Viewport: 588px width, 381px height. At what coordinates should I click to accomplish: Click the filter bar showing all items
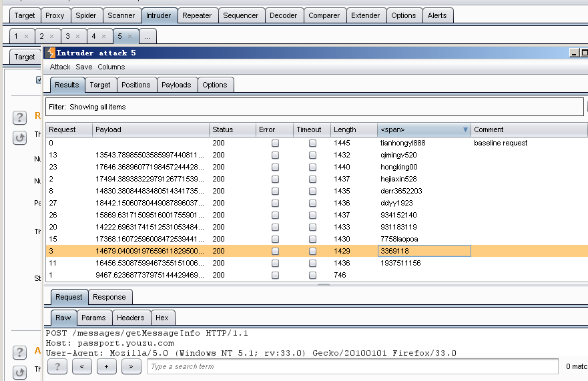pyautogui.click(x=314, y=107)
